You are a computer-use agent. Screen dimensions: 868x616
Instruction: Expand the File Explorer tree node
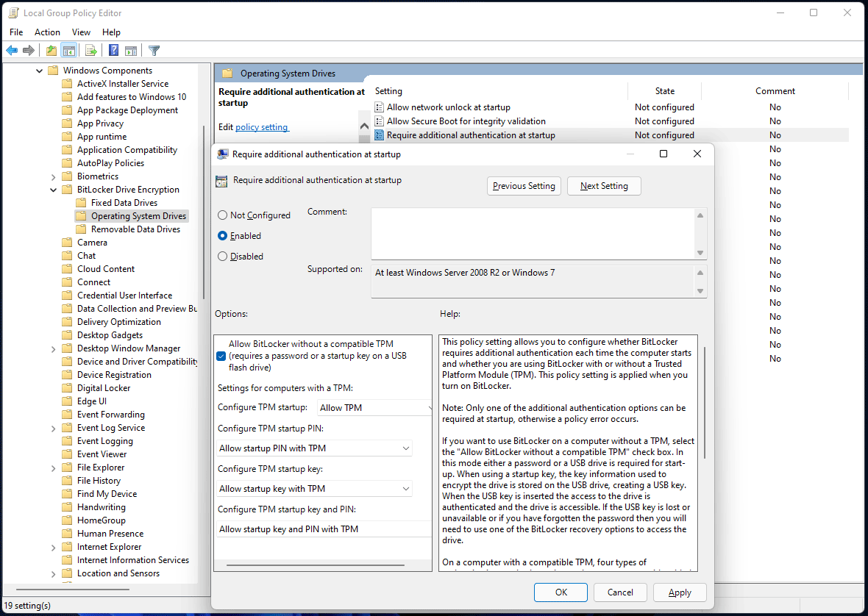(53, 468)
